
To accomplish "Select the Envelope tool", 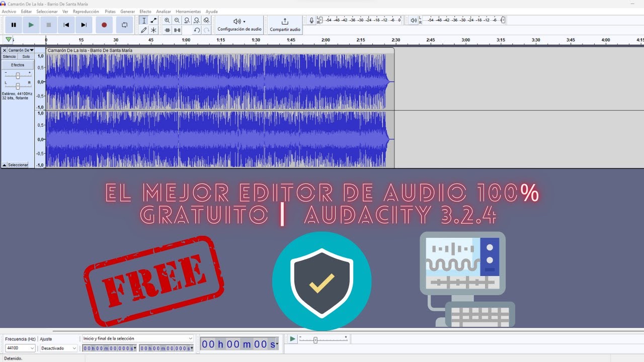I will (153, 21).
